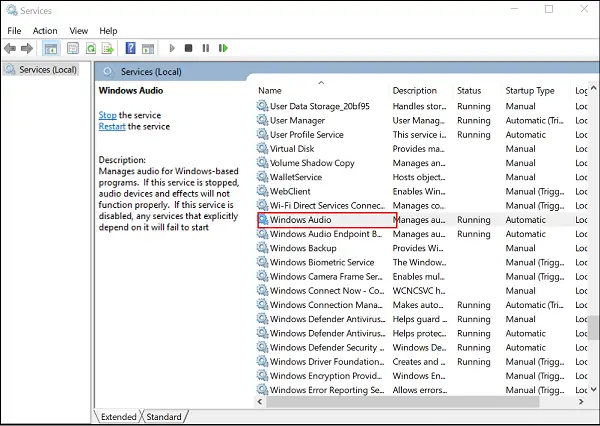
Task: Sort by the Startup Type column header
Action: (x=530, y=91)
